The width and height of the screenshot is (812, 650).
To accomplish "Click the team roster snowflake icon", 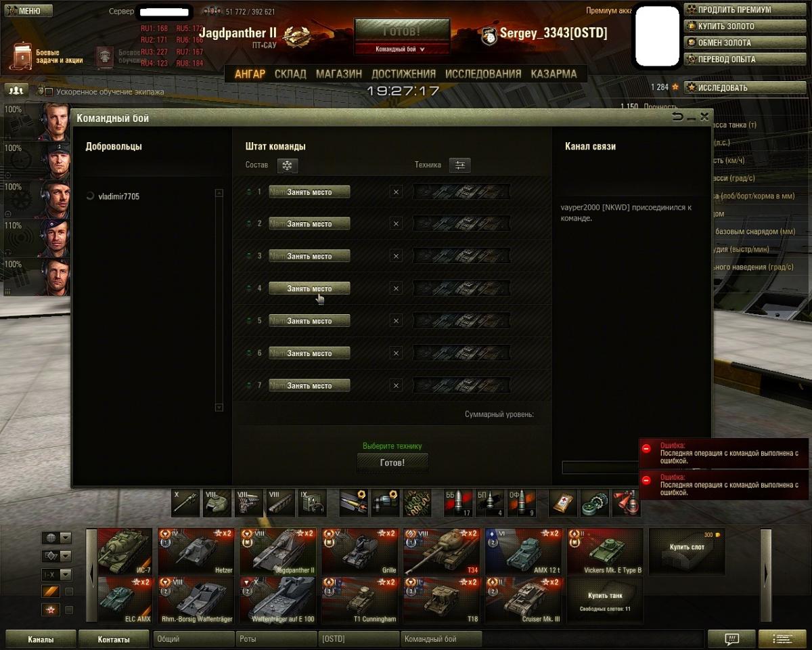I will click(x=288, y=165).
